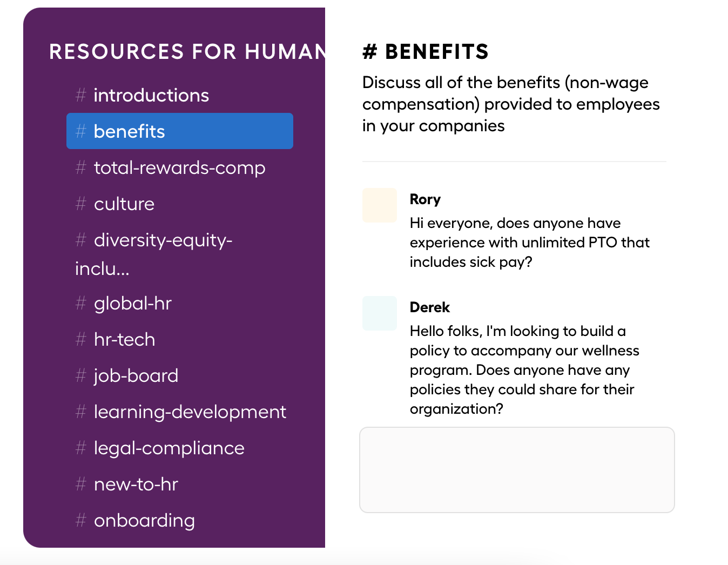The width and height of the screenshot is (728, 565).
Task: Click Rory's avatar thumbnail
Action: coord(380,205)
